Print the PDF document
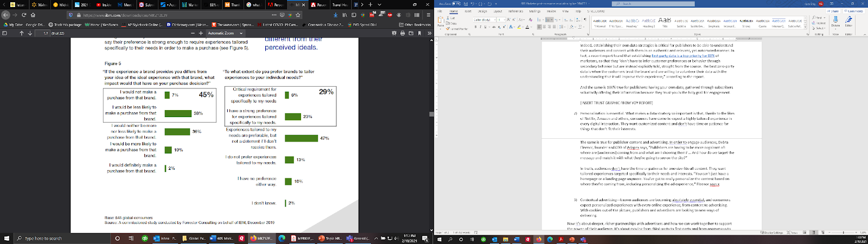Image resolution: width=868 pixels, height=244 pixels. click(x=403, y=33)
